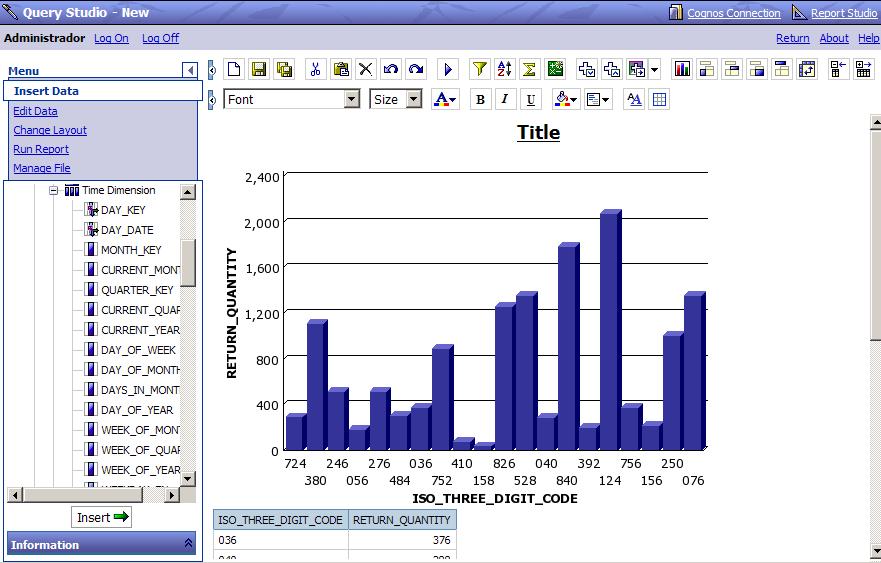The image size is (881, 563).
Task: Go to Cognos Connection
Action: click(x=734, y=13)
